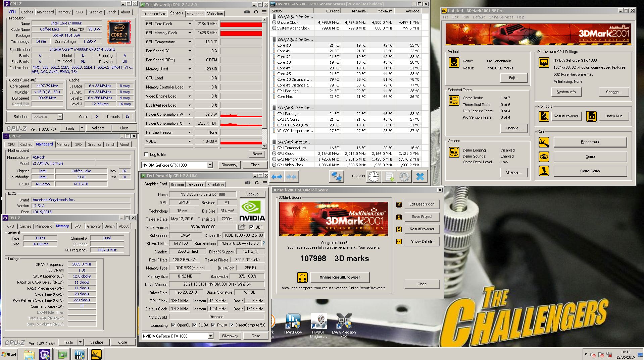The image size is (644, 360).
Task: Open GPU selector dropdown in GPU-Z Sensors window
Action: [x=210, y=165]
